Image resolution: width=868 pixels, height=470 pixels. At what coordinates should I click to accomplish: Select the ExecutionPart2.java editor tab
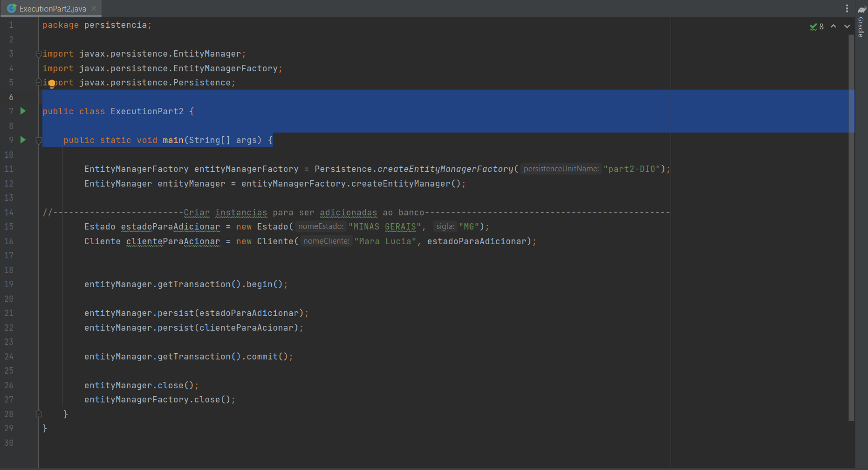click(x=51, y=8)
